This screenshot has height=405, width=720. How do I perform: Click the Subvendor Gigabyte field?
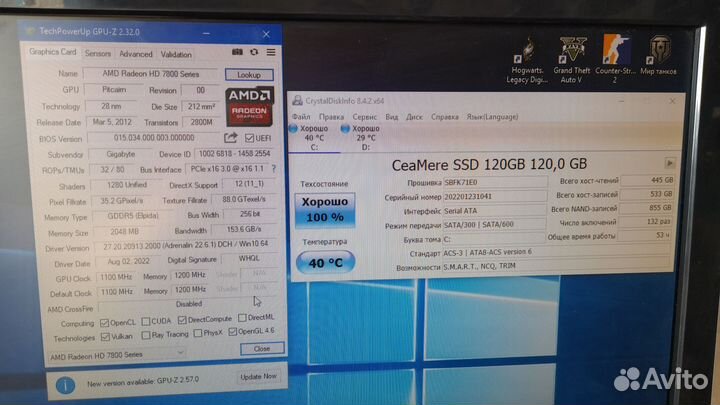120,154
